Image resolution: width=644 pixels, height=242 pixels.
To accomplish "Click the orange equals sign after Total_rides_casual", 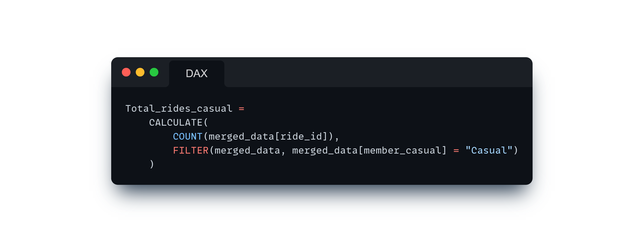I will pyautogui.click(x=241, y=109).
